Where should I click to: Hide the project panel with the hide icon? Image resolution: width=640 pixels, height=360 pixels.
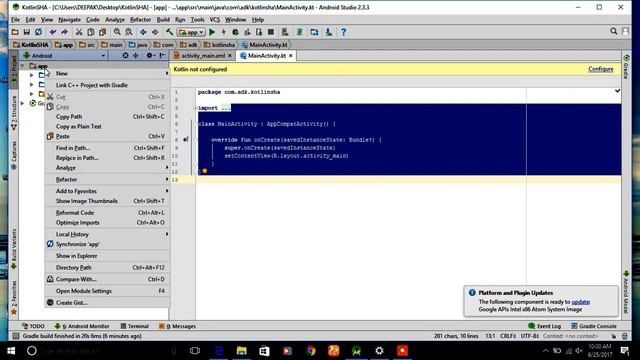(162, 56)
